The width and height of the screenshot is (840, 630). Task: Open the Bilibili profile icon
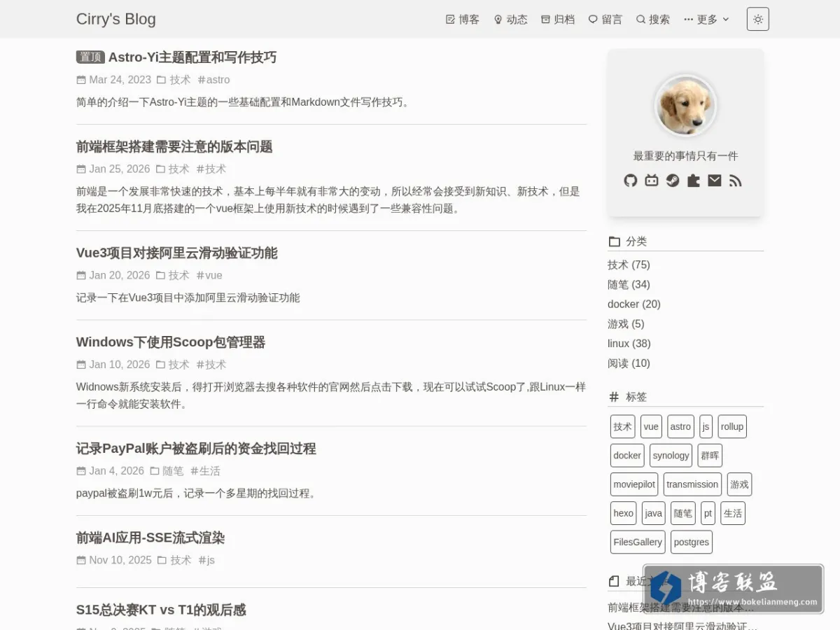click(652, 181)
